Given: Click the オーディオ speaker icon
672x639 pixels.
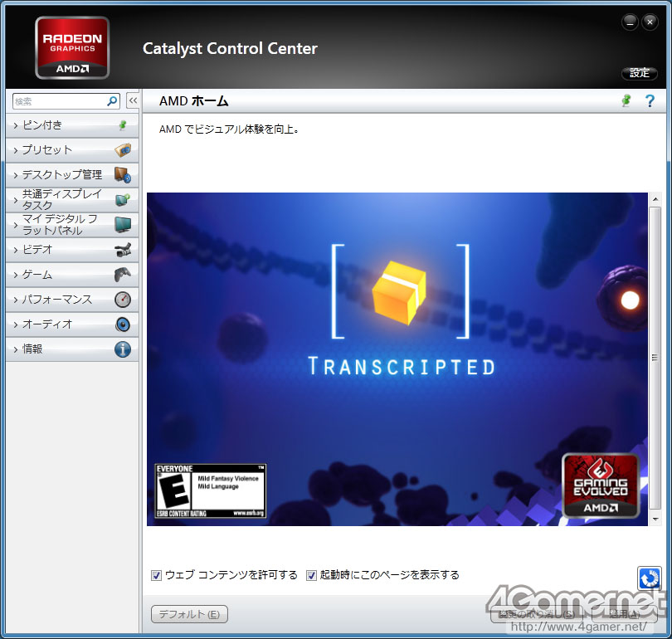Looking at the screenshot, I should tap(123, 324).
